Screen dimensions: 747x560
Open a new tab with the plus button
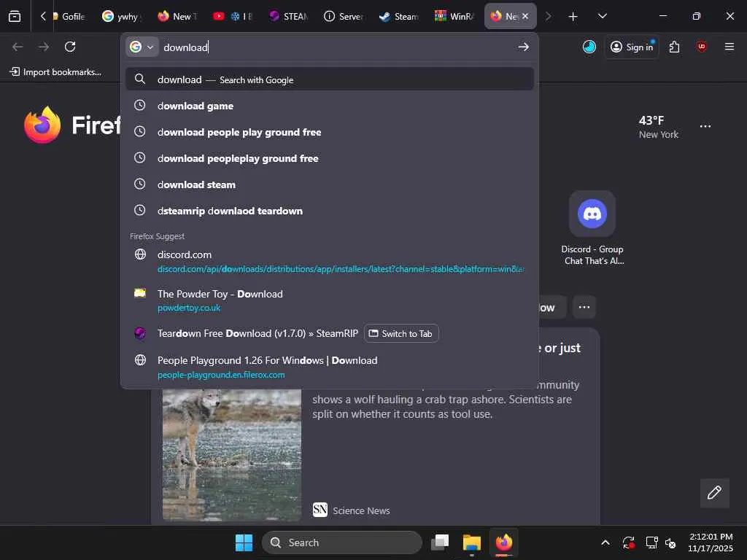tap(573, 17)
